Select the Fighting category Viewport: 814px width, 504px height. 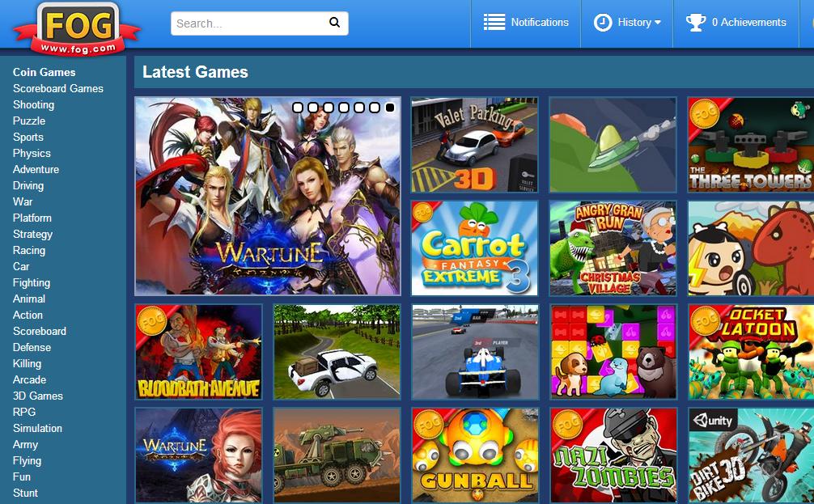click(31, 282)
